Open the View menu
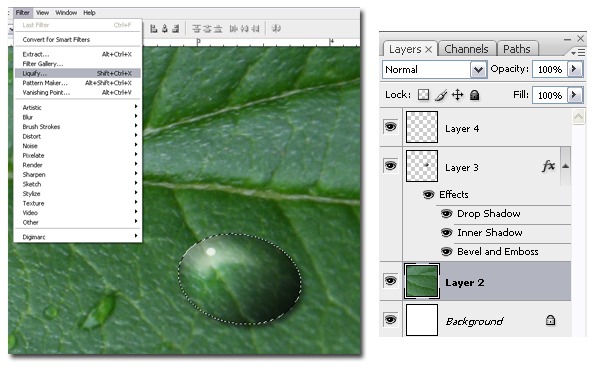This screenshot has height=367, width=600. [x=42, y=13]
